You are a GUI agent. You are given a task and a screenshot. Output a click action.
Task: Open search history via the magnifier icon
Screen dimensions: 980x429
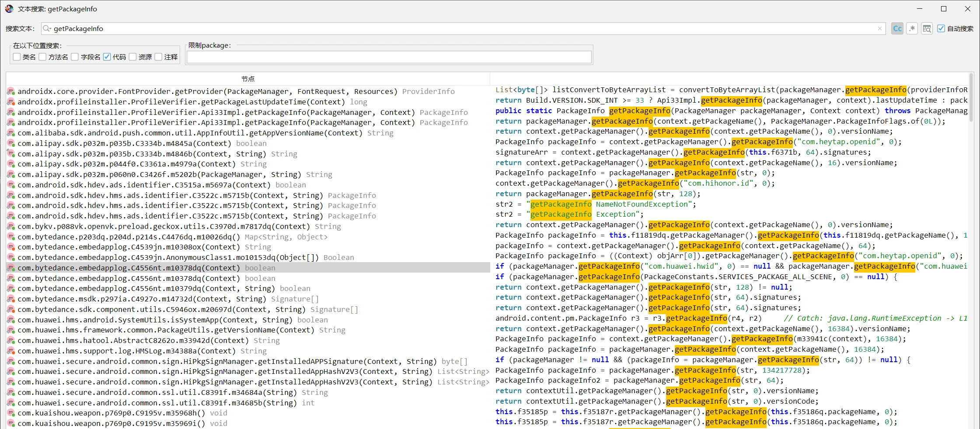(47, 28)
